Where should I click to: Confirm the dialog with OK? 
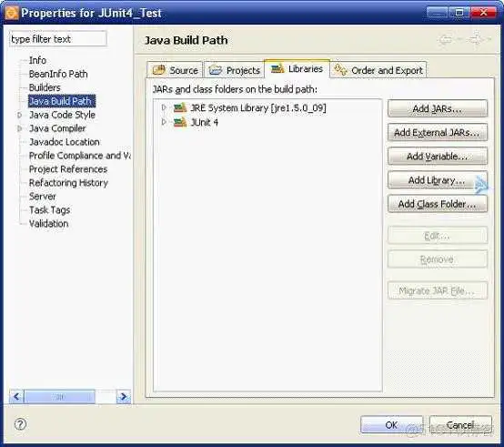(x=391, y=425)
